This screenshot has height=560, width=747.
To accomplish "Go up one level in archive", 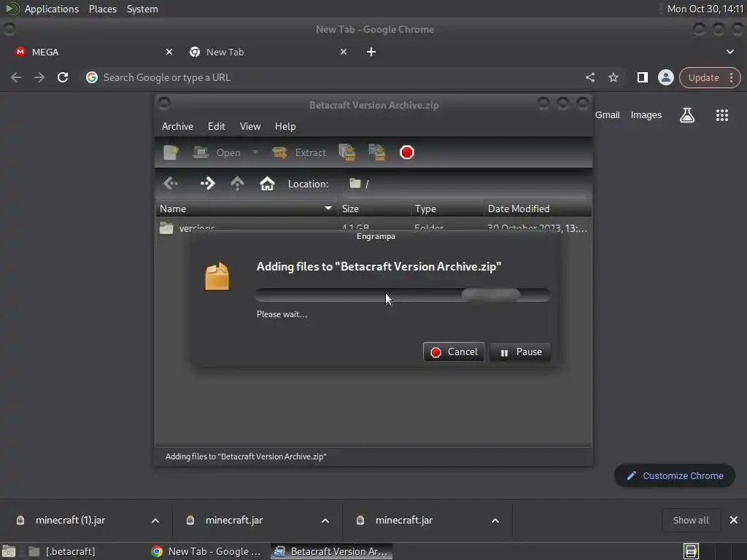I will [237, 183].
